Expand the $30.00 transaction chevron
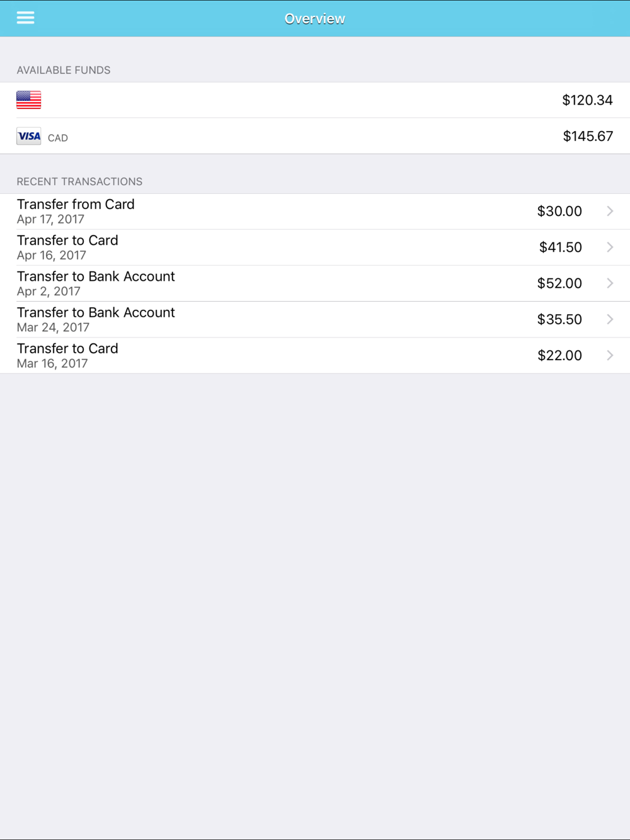 [x=610, y=211]
